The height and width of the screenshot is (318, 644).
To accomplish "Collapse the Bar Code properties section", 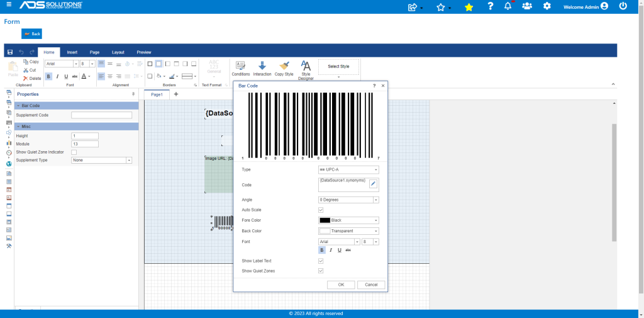I will point(18,106).
